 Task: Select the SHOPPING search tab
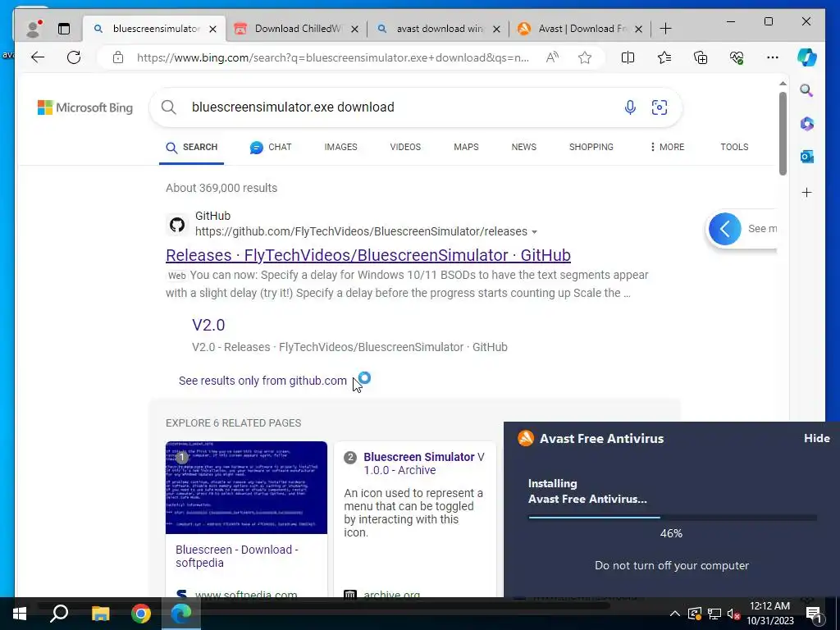[591, 147]
